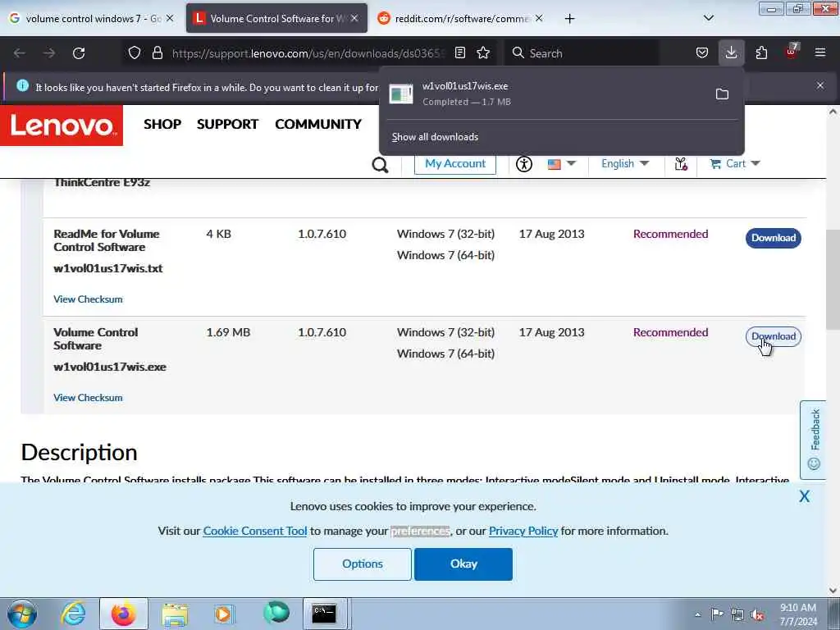Open the tracking protection shield icon

pos(135,53)
